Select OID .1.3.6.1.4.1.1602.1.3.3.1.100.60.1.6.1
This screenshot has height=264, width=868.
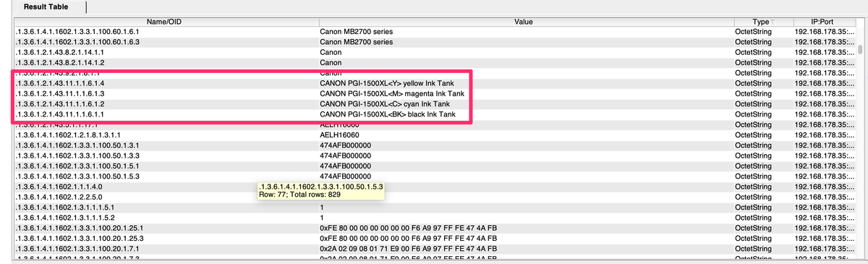77,33
